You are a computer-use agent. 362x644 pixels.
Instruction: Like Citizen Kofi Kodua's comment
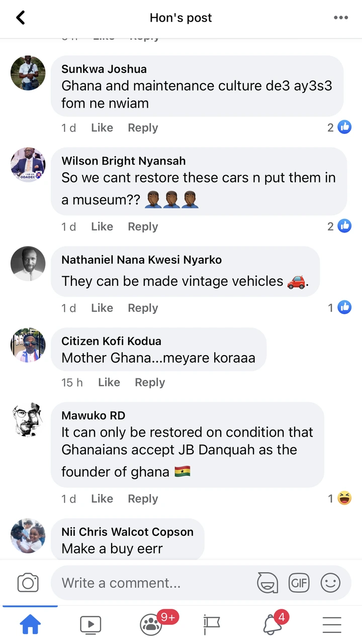coord(109,382)
